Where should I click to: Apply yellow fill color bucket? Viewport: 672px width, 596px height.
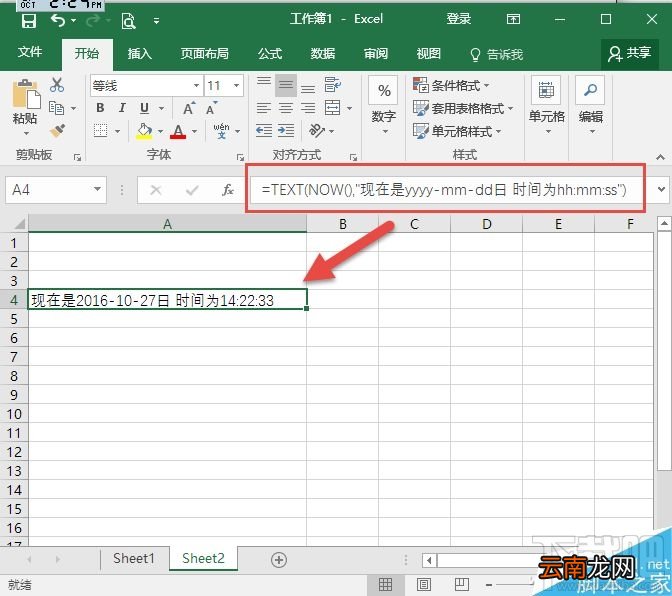point(144,131)
